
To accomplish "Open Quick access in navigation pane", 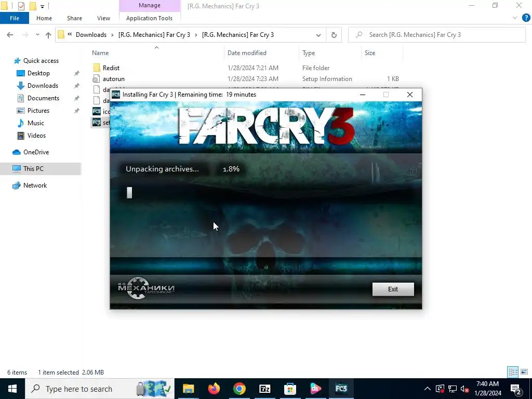I will pyautogui.click(x=41, y=61).
